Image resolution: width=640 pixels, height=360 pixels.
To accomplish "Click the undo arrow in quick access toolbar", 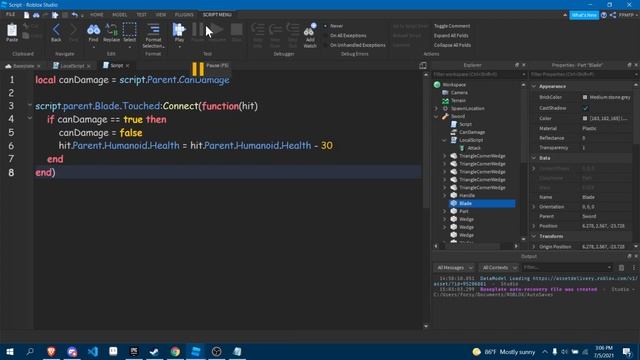I will pos(75,15).
